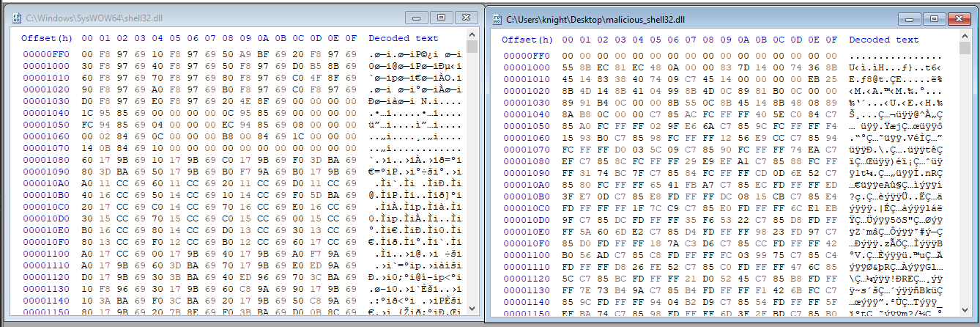This screenshot has width=980, height=327.
Task: Select offset 00000FF0 in malicious_shell32.dll window
Action: 527,56
